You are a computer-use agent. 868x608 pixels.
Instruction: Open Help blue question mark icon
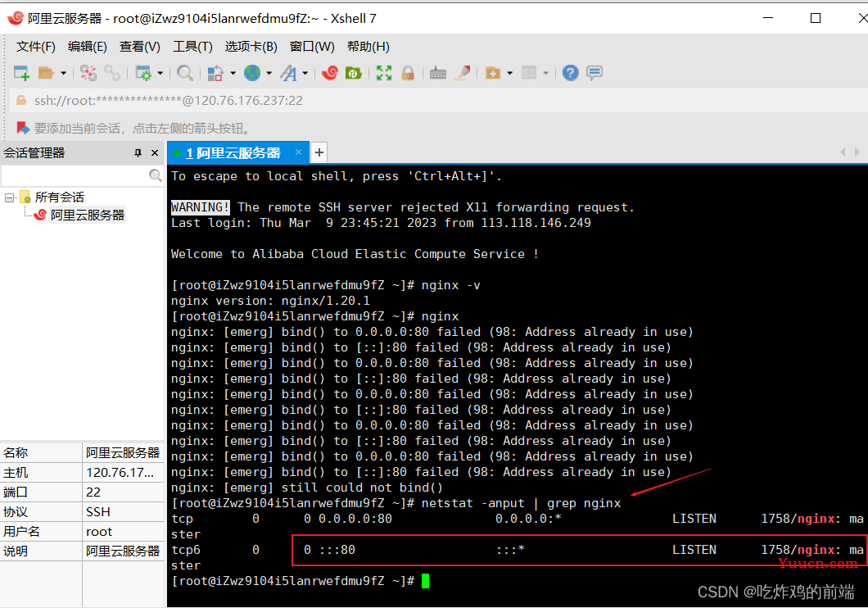570,73
